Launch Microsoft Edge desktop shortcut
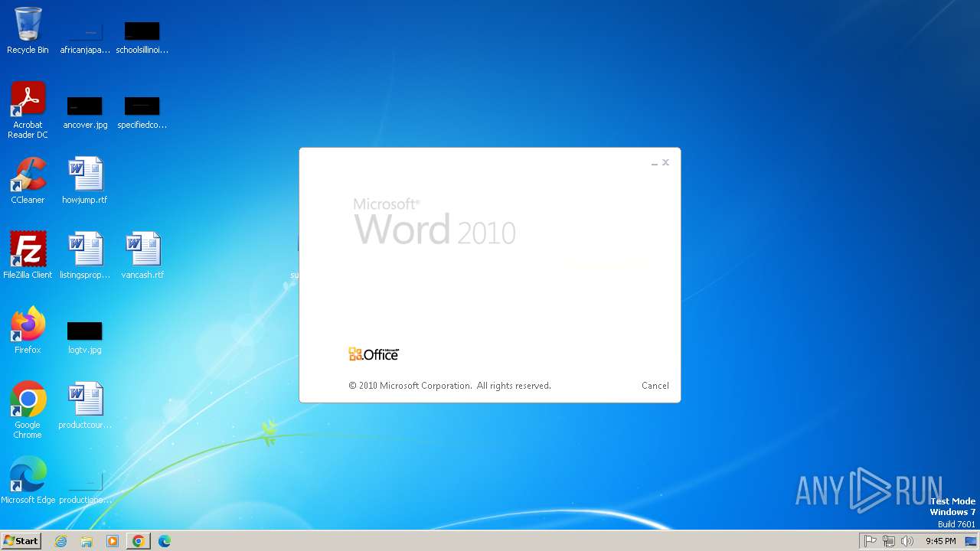 (28, 481)
